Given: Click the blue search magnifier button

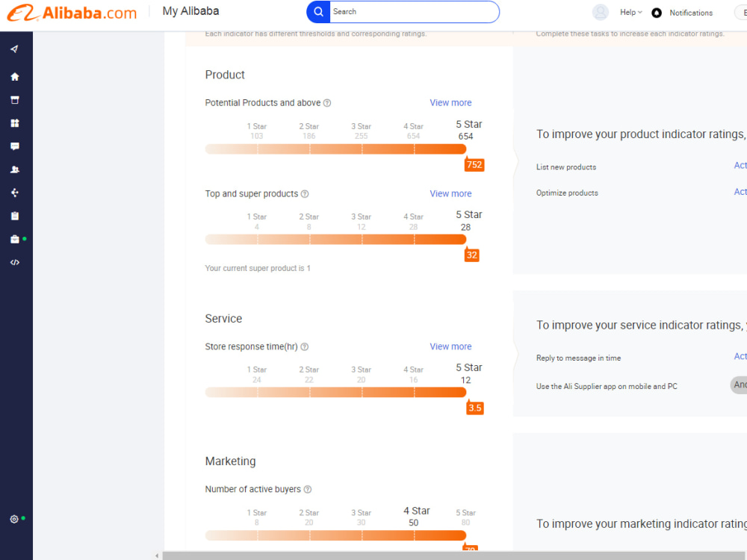Looking at the screenshot, I should click(318, 12).
